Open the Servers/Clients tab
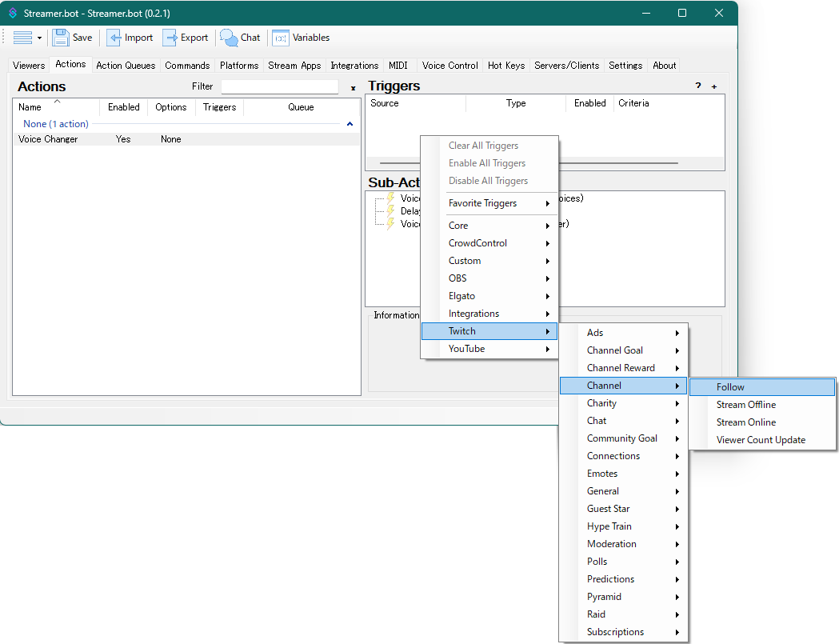 click(x=566, y=66)
